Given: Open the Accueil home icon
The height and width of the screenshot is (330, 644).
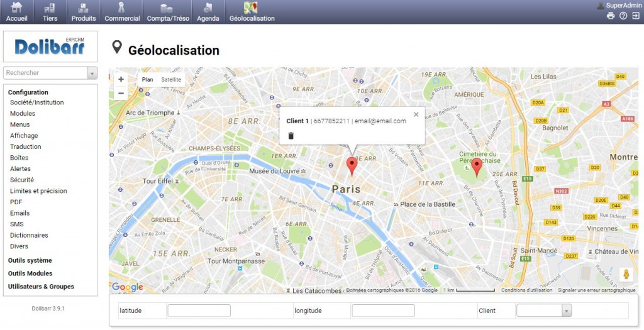Looking at the screenshot, I should [x=17, y=8].
